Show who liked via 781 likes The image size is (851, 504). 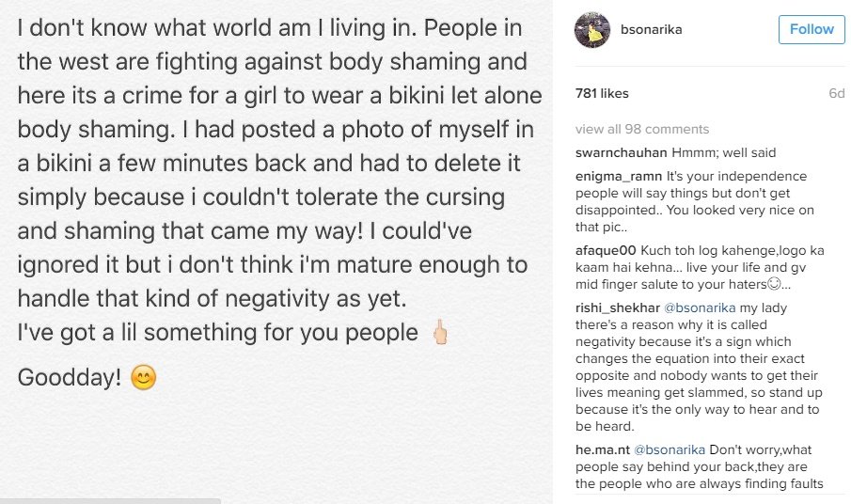tap(602, 94)
